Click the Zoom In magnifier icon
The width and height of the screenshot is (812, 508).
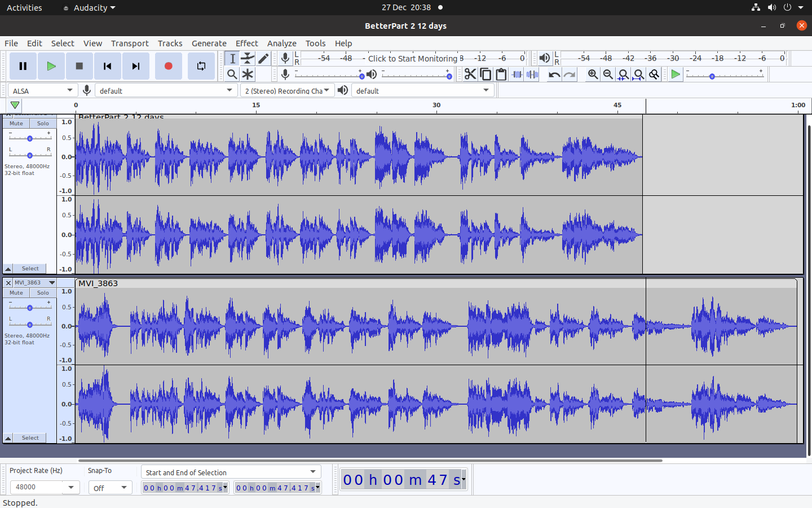pos(593,75)
